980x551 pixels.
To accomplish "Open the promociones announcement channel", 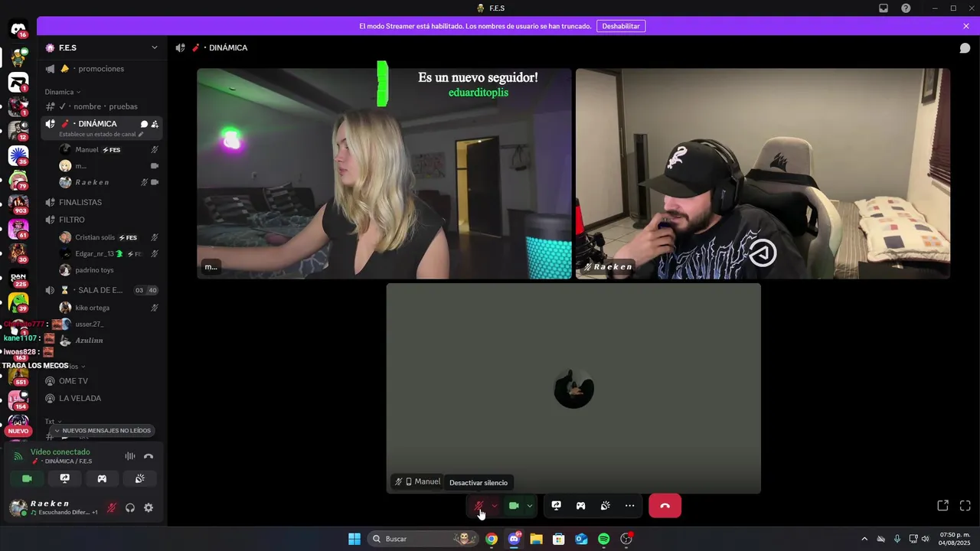I will point(102,69).
